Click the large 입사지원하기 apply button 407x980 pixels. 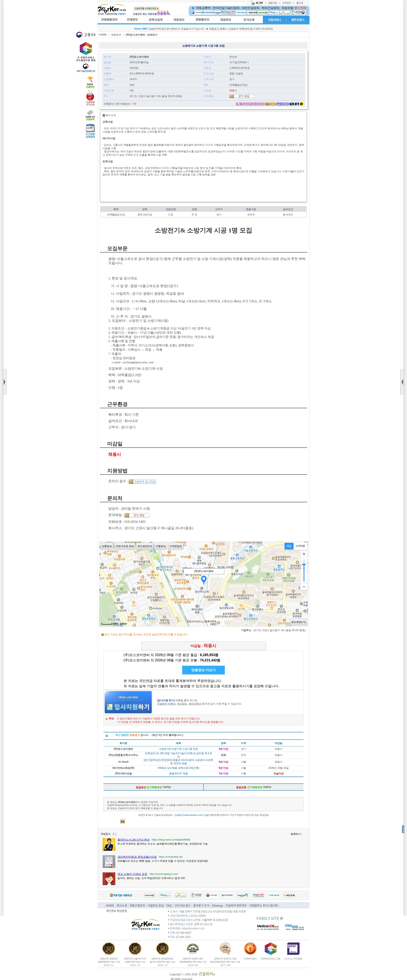pos(128,702)
